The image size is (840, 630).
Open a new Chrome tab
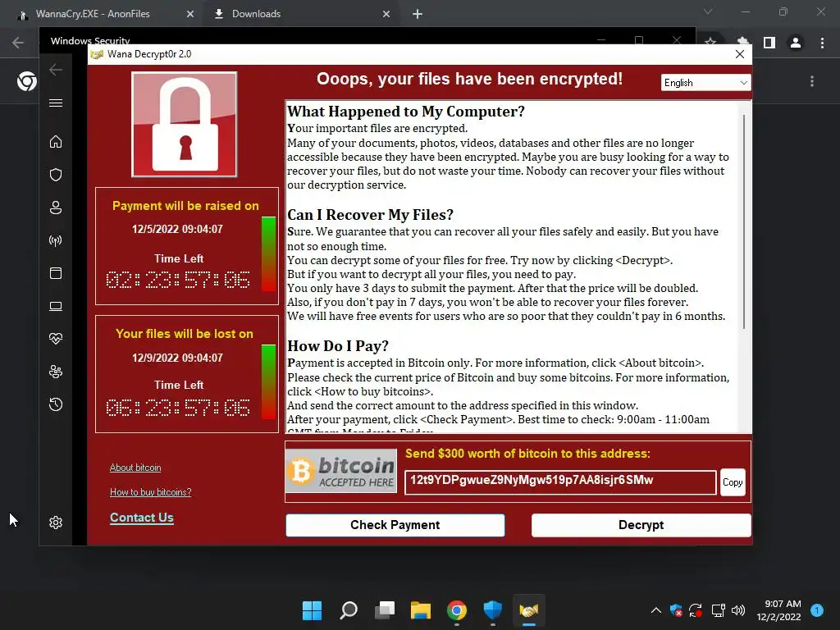(418, 14)
